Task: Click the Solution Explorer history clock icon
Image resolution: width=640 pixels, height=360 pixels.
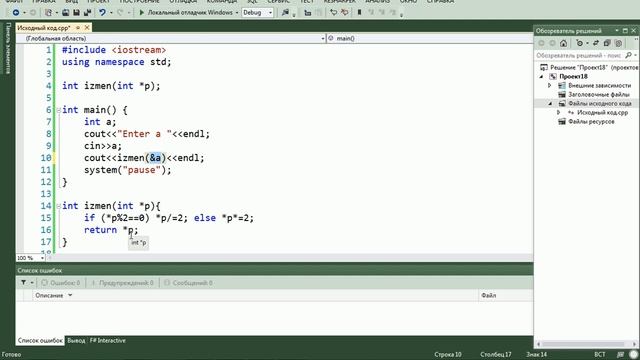Action: 579,43
